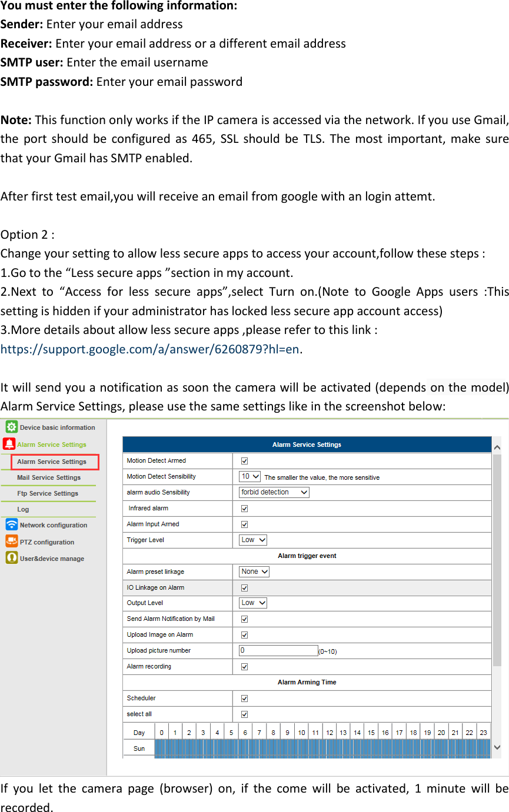Viewport: 509px width, 812px height.
Task: Disable Send Alarm Notification by Mail
Action: pos(244,619)
